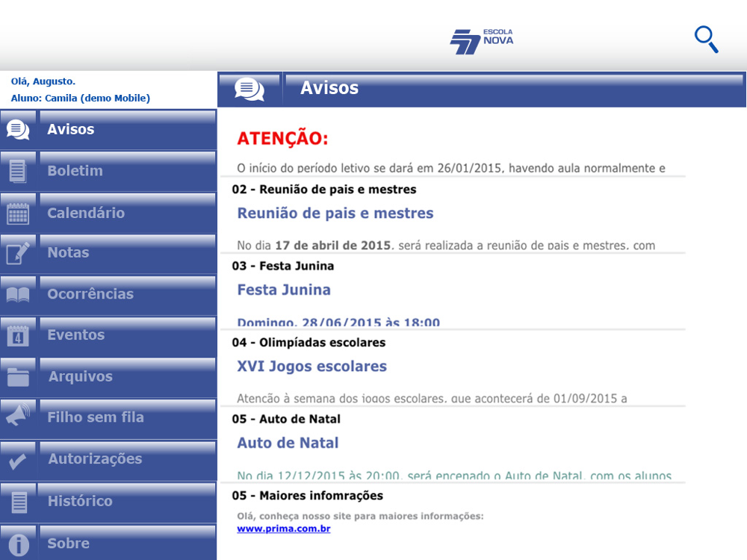Click the Sobre info icon
The height and width of the screenshot is (560, 747).
tap(19, 544)
